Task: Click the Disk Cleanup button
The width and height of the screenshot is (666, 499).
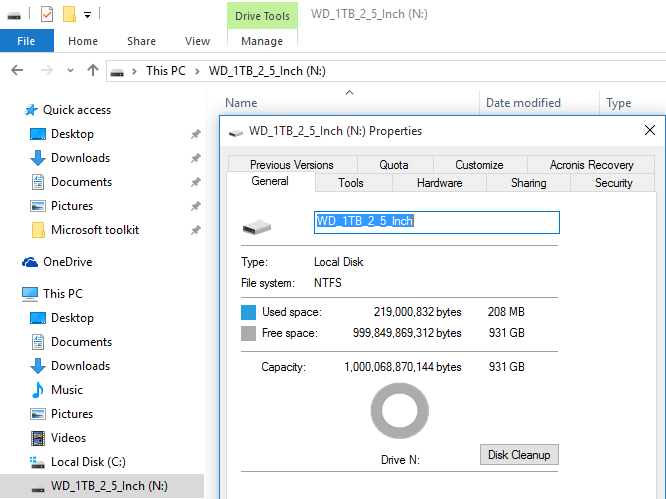Action: click(519, 454)
